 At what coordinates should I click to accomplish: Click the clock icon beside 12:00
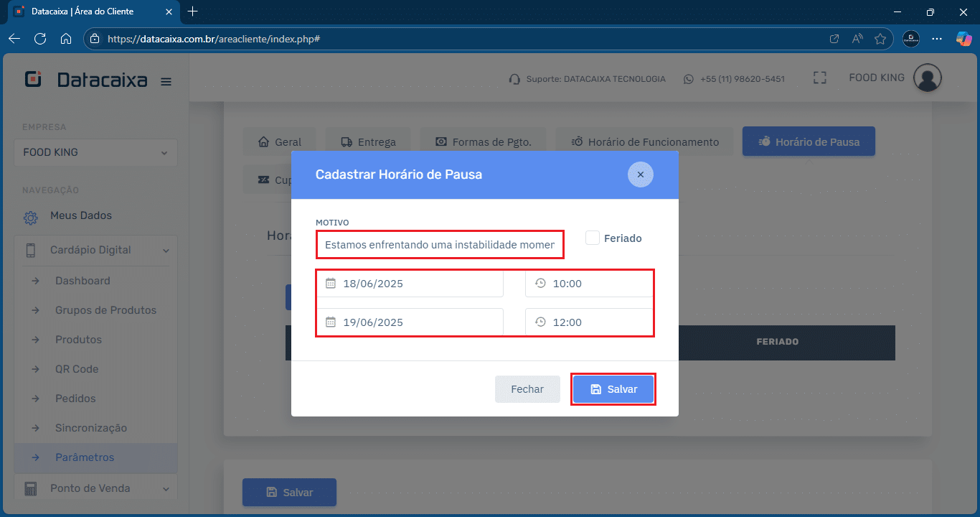pyautogui.click(x=541, y=322)
